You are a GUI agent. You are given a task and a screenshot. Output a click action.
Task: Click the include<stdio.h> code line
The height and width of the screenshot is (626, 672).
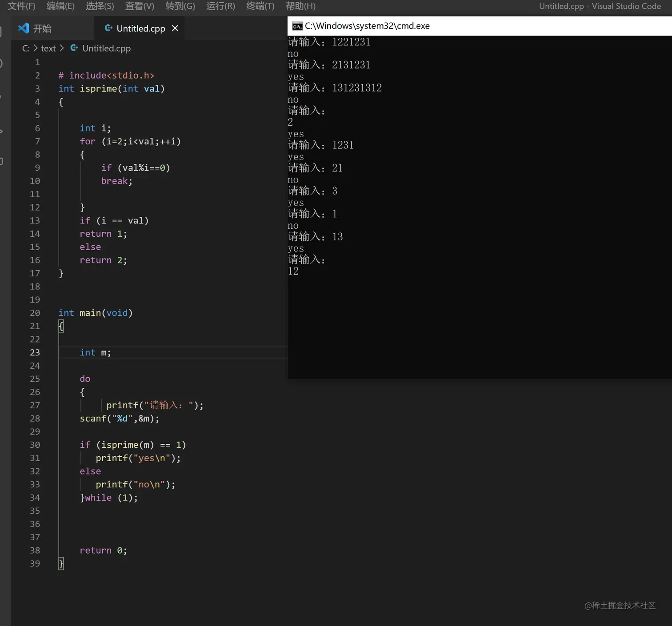point(106,76)
